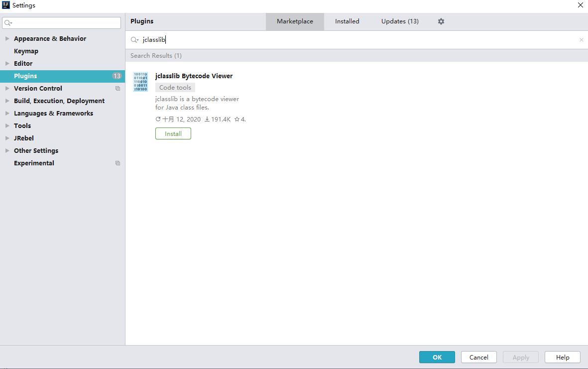Open Version Control settings page

[38, 89]
